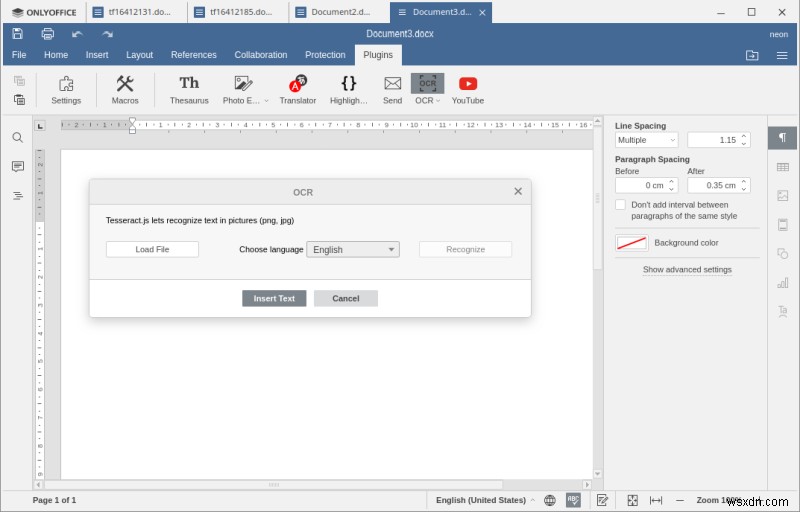
Task: Redo the last action
Action: [107, 34]
